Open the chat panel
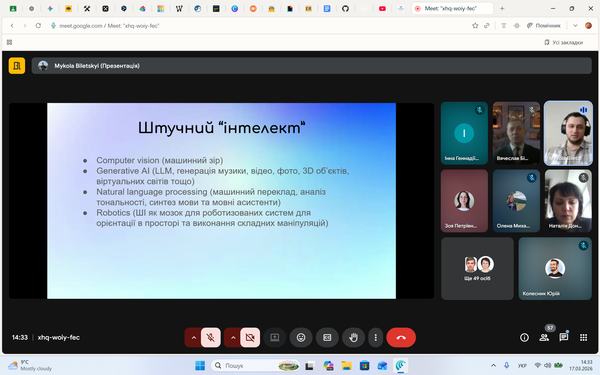 click(x=564, y=338)
